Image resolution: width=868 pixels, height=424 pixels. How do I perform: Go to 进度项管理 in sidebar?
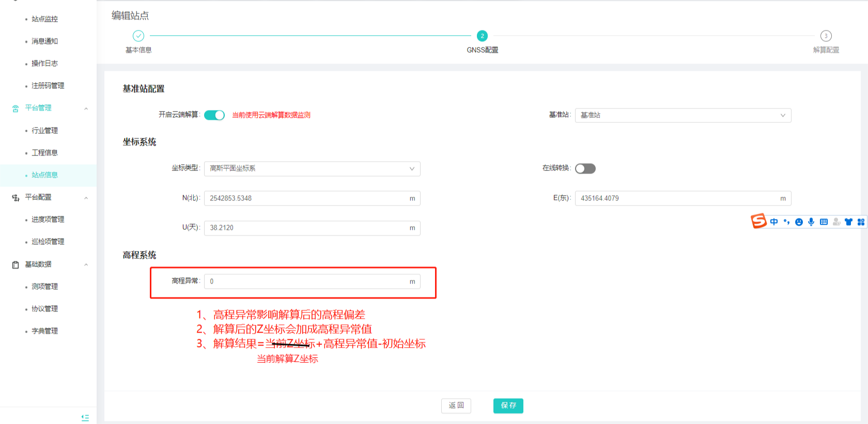(x=48, y=219)
